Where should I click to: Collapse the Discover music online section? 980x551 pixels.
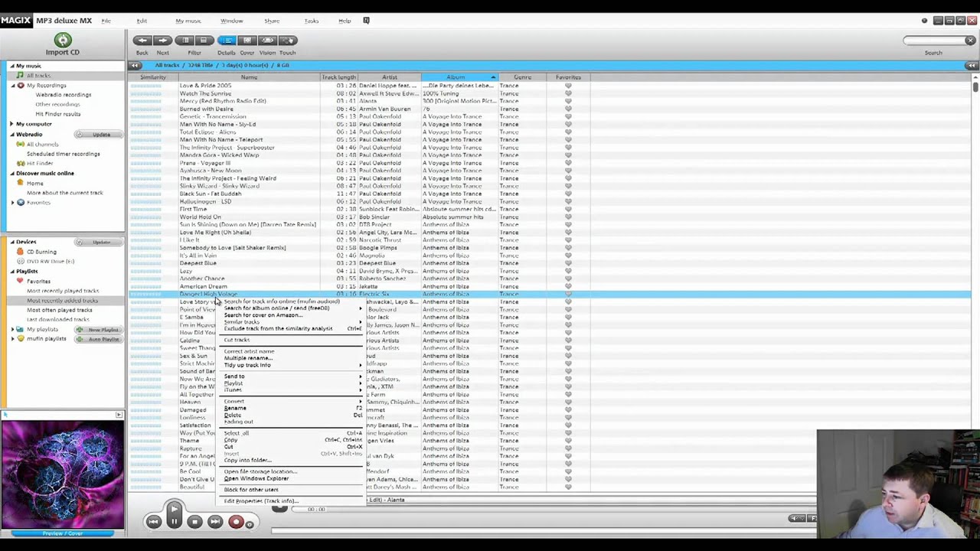(12, 173)
